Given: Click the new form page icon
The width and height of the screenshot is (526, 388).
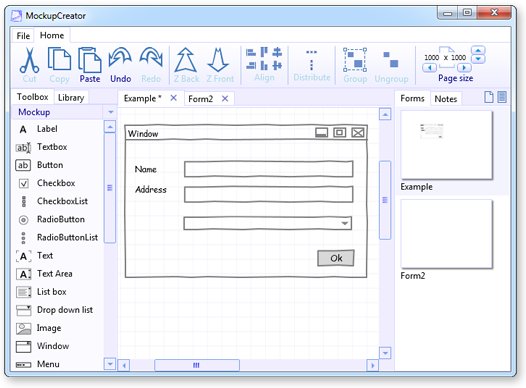Looking at the screenshot, I should click(x=489, y=97).
